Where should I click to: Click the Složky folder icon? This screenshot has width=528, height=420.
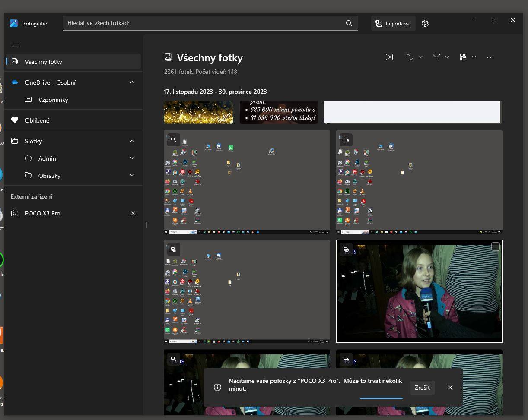point(15,141)
